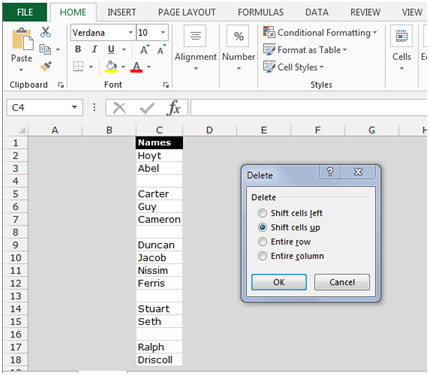Click the Number percent icon
Viewport: 429px width, 375px height.
(238, 36)
